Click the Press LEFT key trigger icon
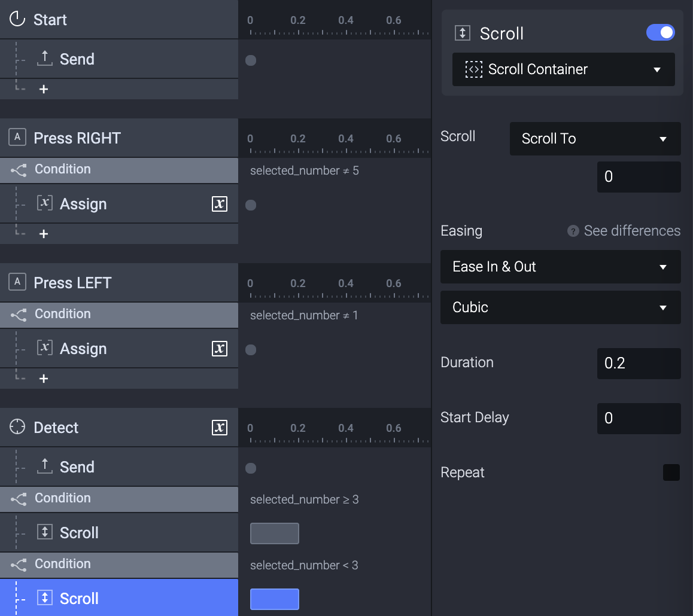Screen dimensions: 693x616 click(17, 282)
